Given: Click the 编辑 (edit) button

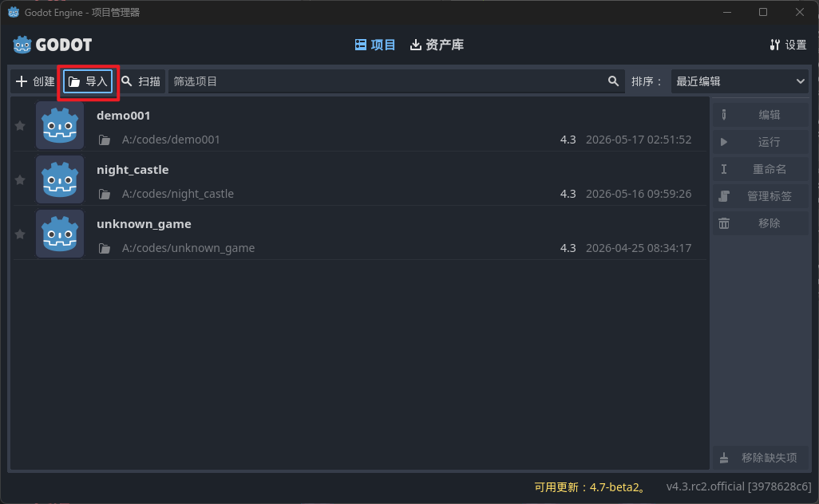Looking at the screenshot, I should point(761,115).
